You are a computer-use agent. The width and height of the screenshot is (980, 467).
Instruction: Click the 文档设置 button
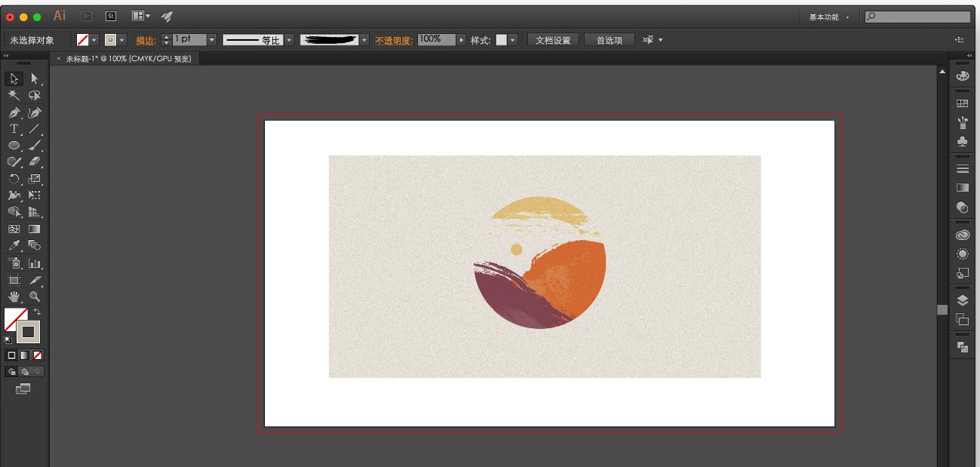(x=551, y=39)
